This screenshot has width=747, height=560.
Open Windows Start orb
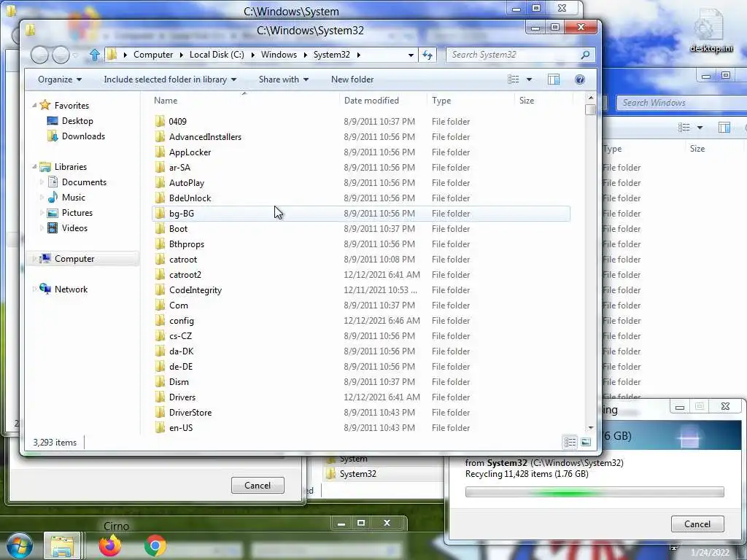tap(19, 545)
